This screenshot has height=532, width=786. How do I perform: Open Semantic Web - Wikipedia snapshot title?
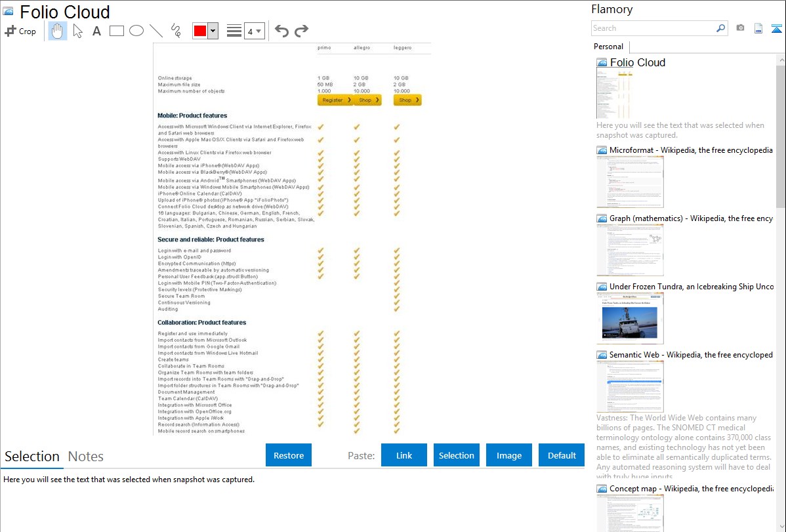[691, 354]
